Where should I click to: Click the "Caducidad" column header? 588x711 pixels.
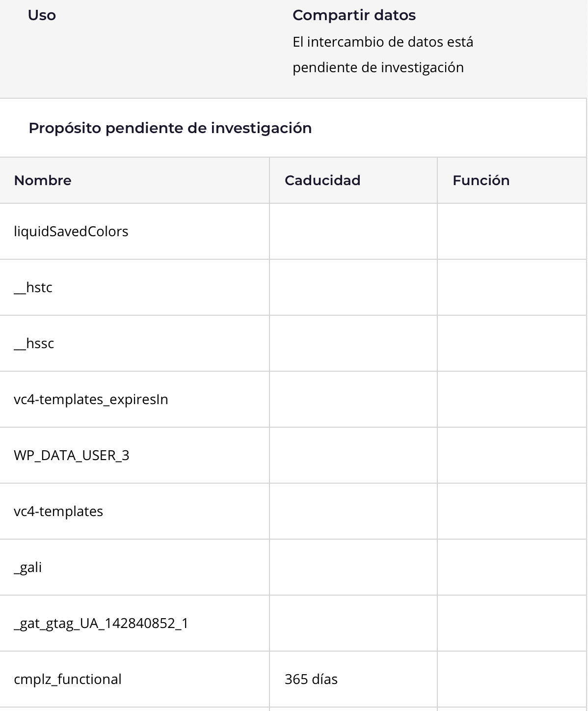[322, 180]
